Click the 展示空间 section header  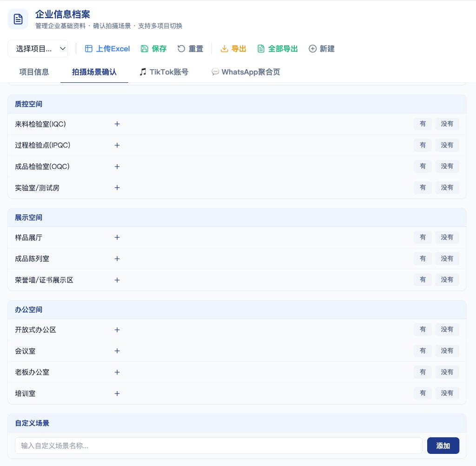(x=237, y=218)
